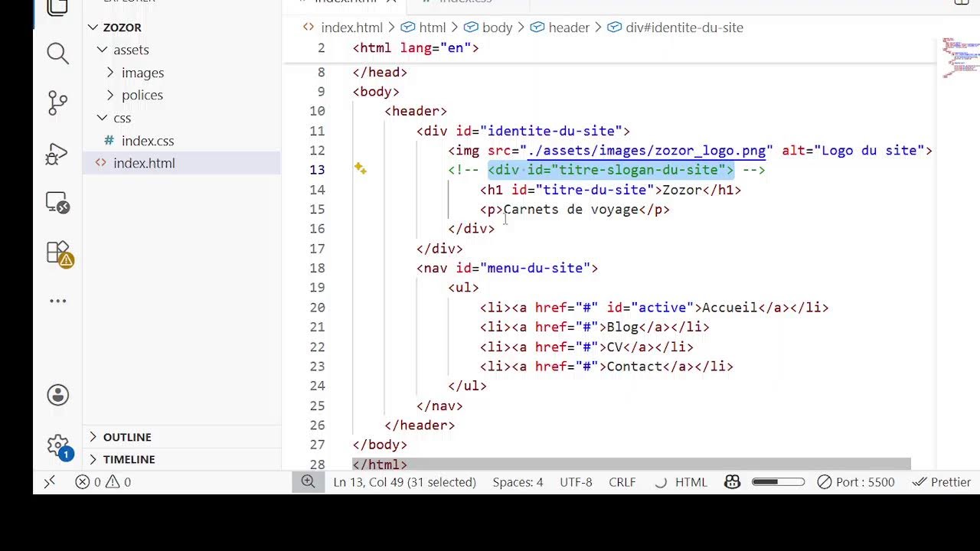Image resolution: width=980 pixels, height=551 pixels.
Task: Click the Prettier status button
Action: tap(942, 482)
